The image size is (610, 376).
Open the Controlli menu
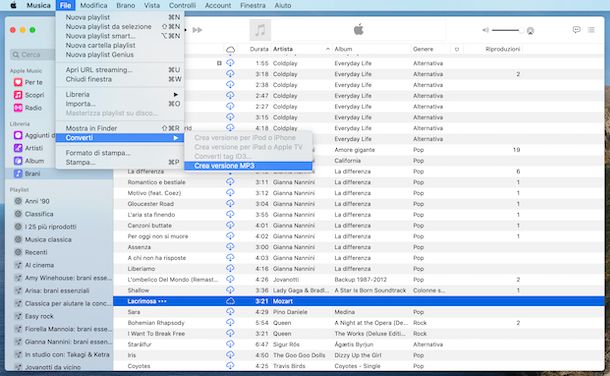tap(182, 5)
